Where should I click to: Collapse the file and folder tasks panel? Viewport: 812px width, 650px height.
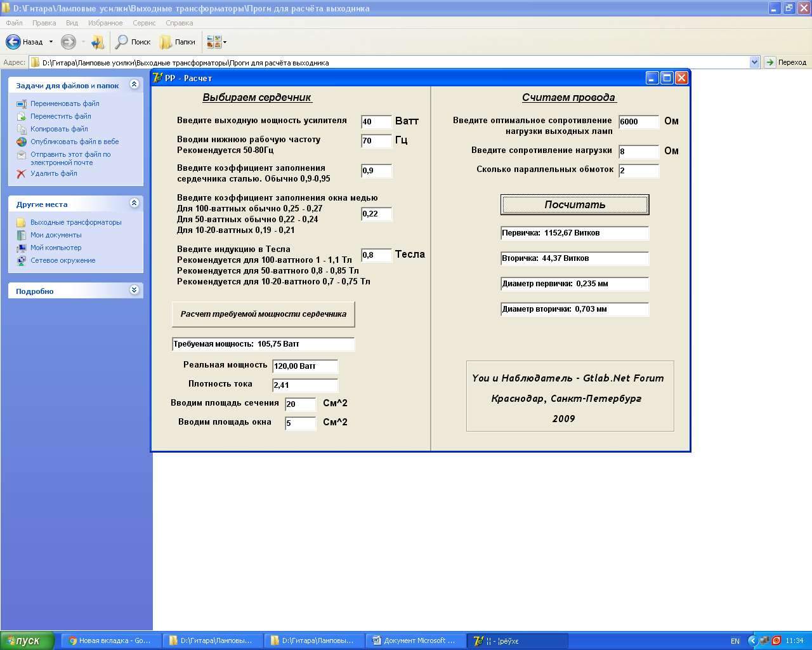(x=134, y=84)
